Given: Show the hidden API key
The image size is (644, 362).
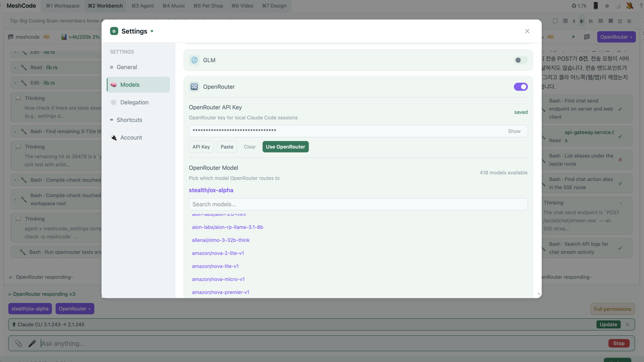Looking at the screenshot, I should click(x=514, y=131).
